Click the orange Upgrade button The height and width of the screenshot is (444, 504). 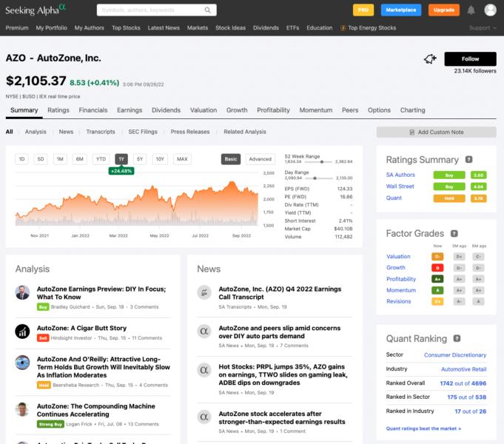[444, 10]
